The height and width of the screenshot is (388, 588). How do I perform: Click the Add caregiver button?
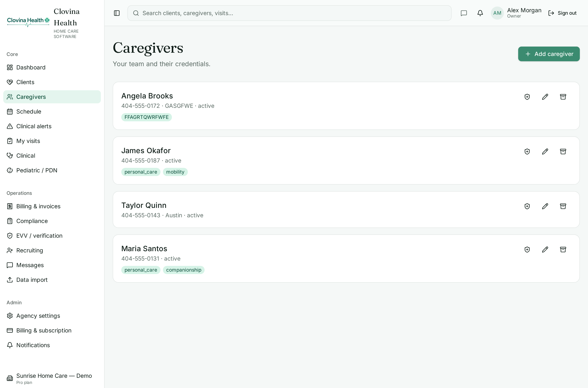tap(549, 54)
